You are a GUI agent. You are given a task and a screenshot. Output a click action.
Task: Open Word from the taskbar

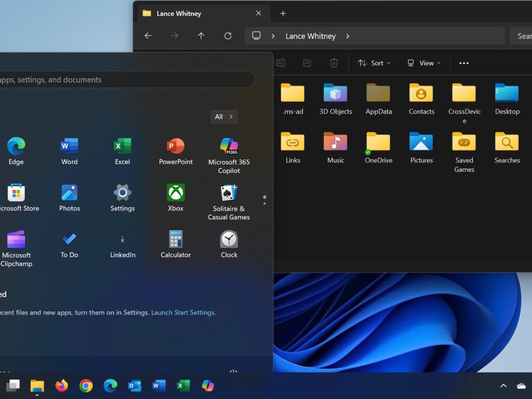159,386
